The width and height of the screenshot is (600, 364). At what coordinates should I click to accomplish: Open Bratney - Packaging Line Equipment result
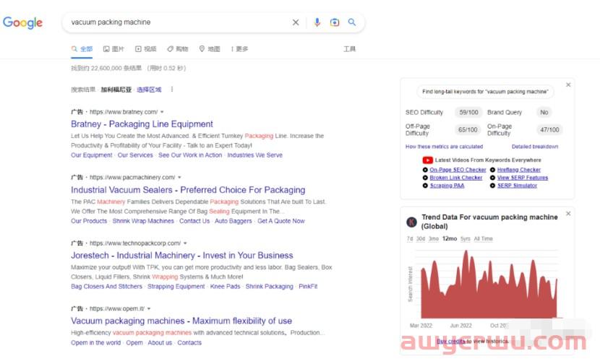coord(142,124)
